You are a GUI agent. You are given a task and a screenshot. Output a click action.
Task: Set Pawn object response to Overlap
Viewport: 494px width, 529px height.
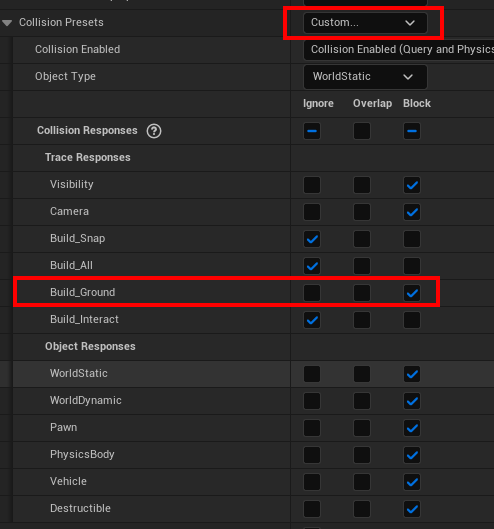point(362,428)
